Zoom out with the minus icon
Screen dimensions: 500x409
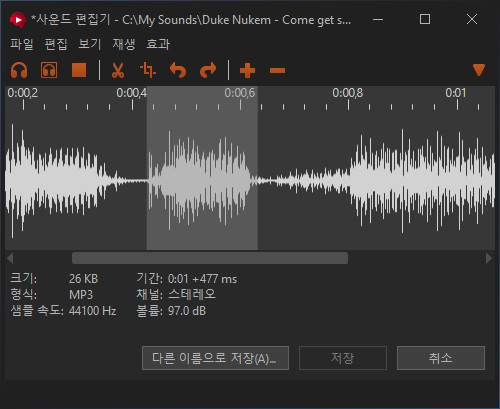[277, 71]
